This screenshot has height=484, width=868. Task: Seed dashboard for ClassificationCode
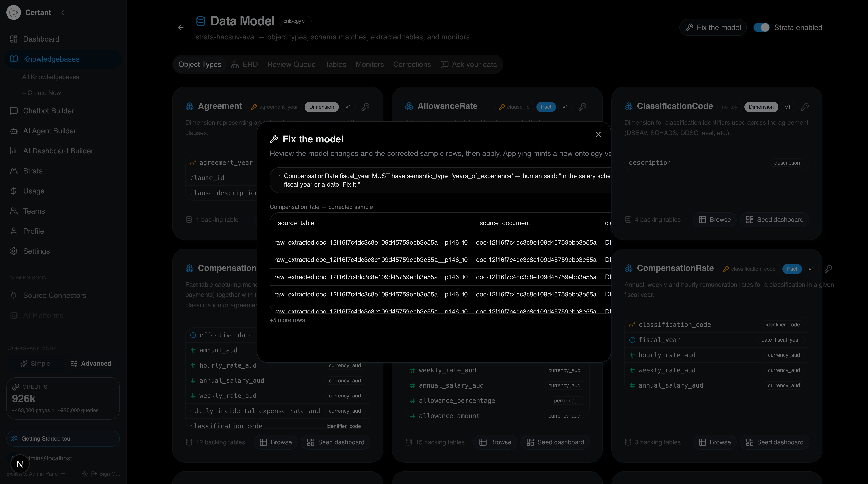click(x=774, y=220)
